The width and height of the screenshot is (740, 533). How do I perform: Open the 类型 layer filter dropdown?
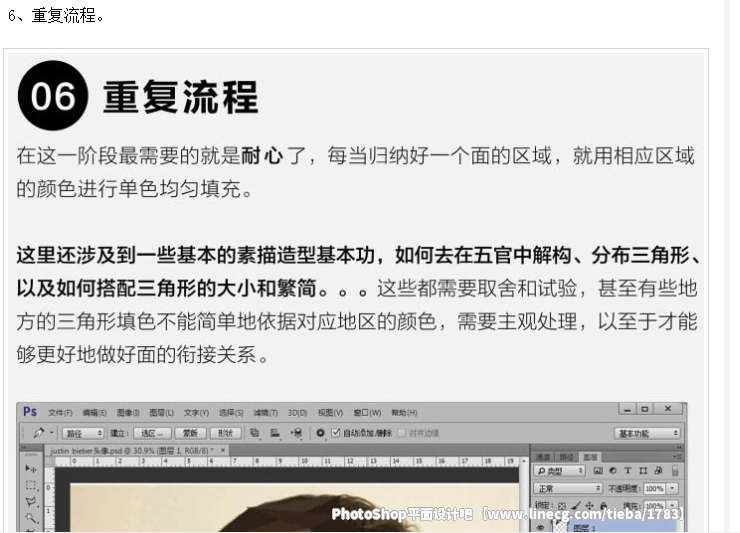[559, 471]
